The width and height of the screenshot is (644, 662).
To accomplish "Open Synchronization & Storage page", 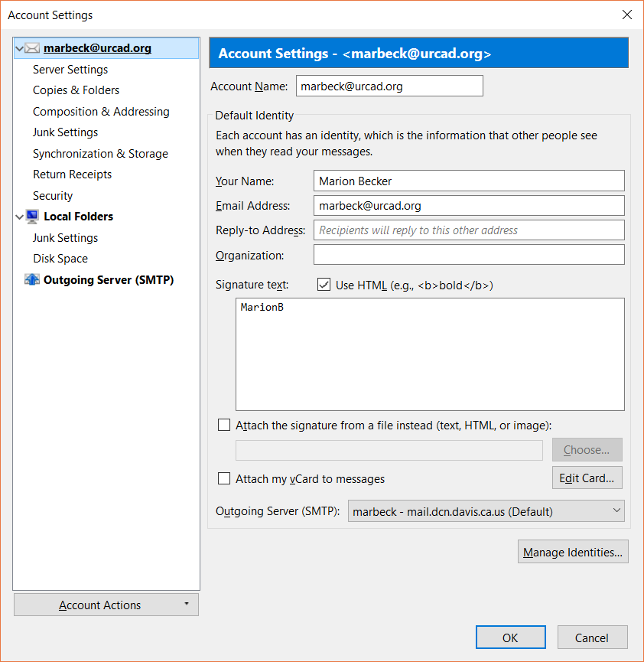I will (100, 154).
